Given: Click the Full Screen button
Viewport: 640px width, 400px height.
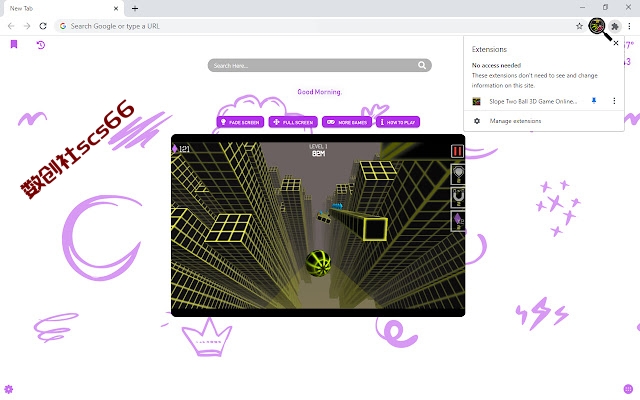Looking at the screenshot, I should (x=293, y=122).
